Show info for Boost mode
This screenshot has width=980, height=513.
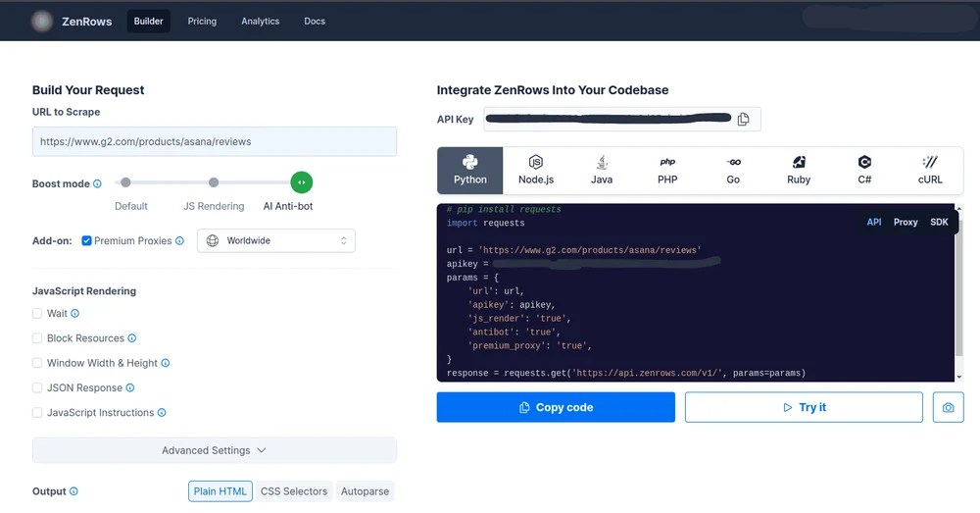point(97,184)
